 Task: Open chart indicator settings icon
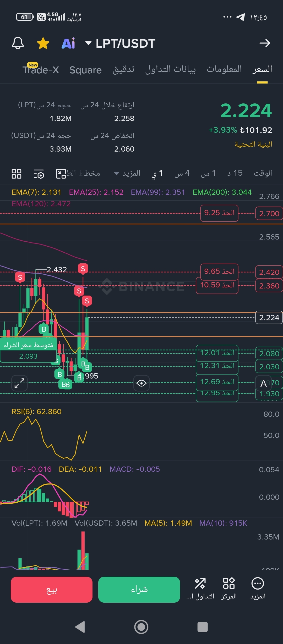39,174
